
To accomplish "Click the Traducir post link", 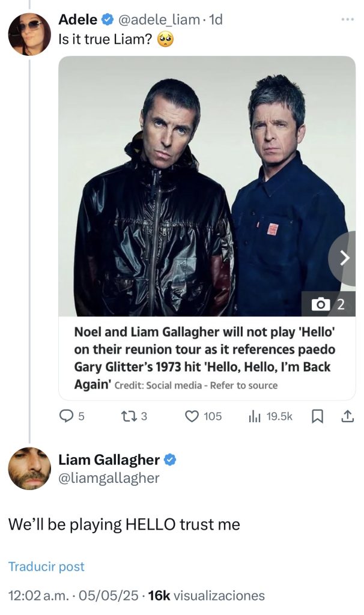I will click(x=46, y=566).
